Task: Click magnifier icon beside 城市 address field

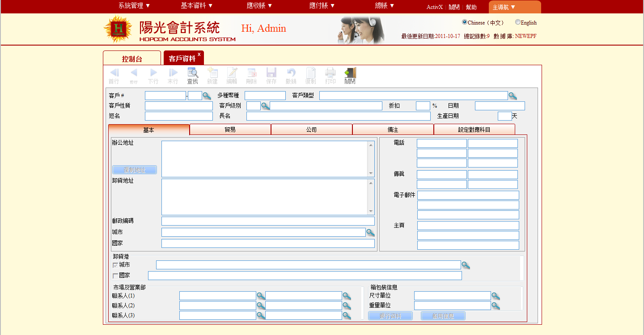Action: (370, 232)
